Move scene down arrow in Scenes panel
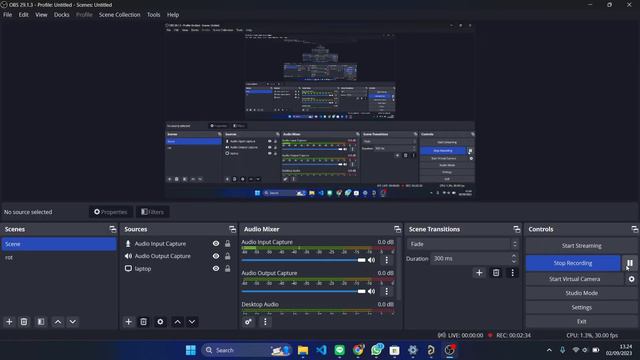 pos(73,322)
